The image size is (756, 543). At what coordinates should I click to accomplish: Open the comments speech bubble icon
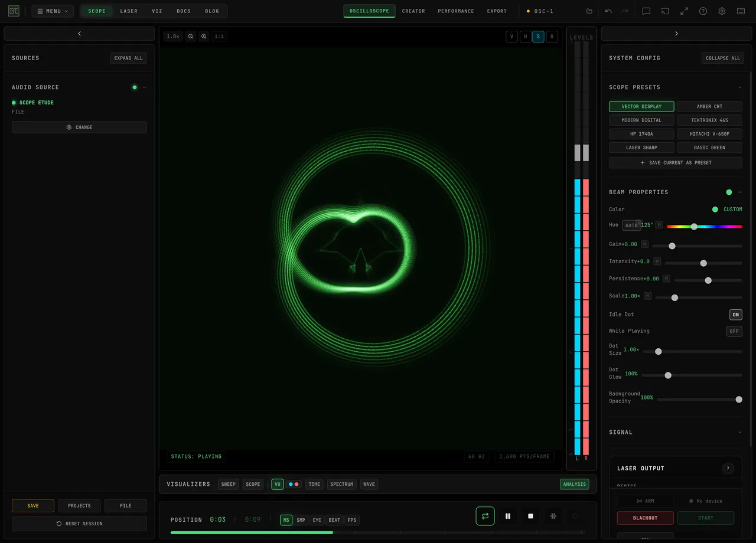pos(646,11)
